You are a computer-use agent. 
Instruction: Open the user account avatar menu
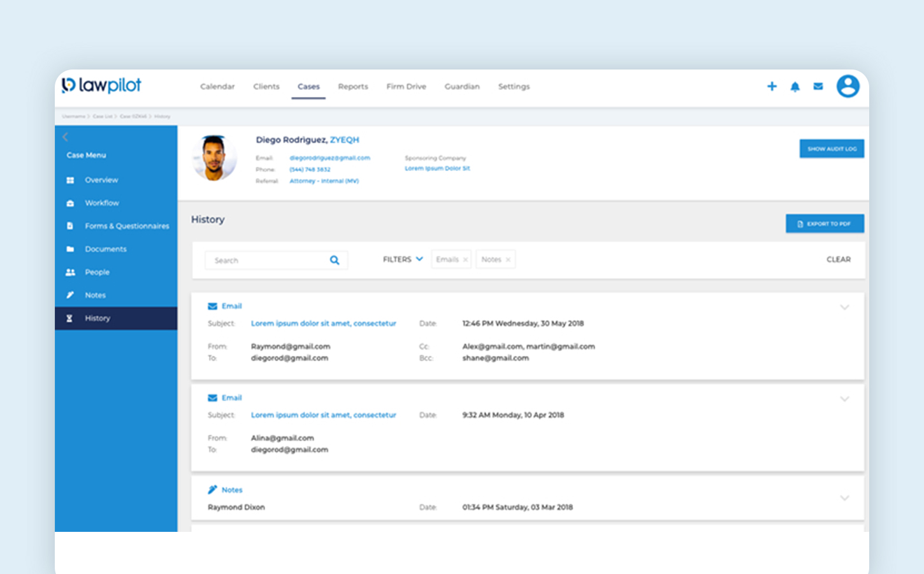848,86
